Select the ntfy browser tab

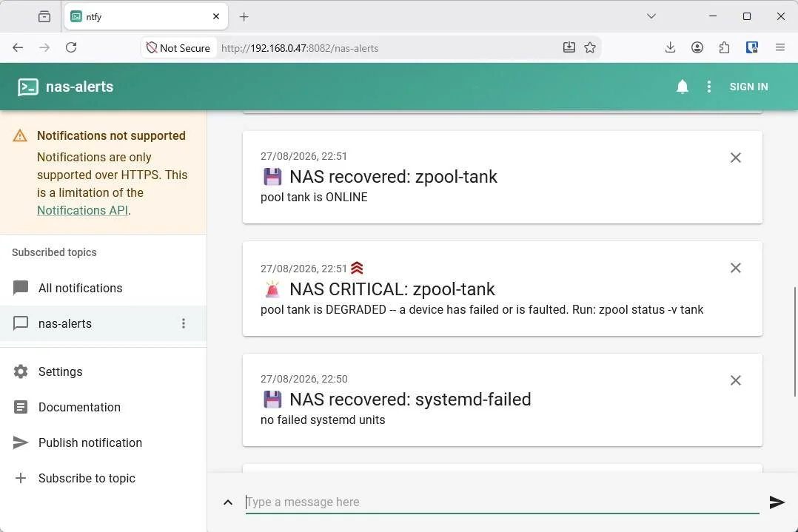pos(146,17)
